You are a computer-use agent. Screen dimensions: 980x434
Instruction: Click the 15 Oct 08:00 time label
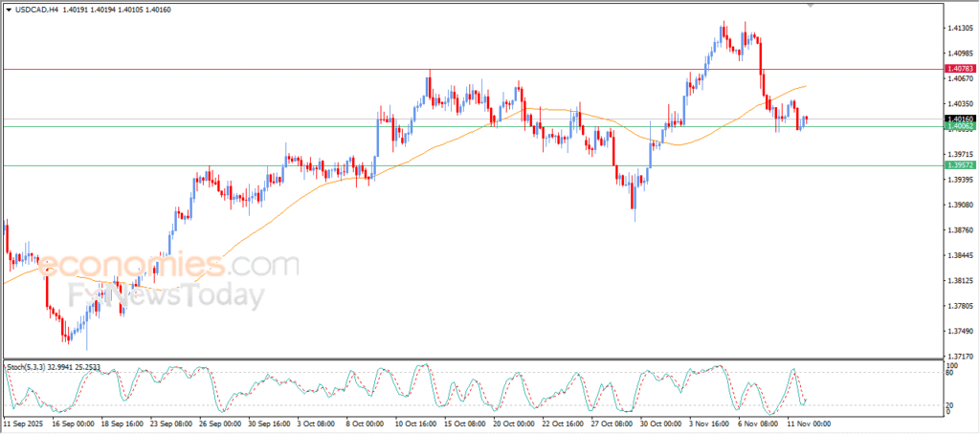point(465,423)
